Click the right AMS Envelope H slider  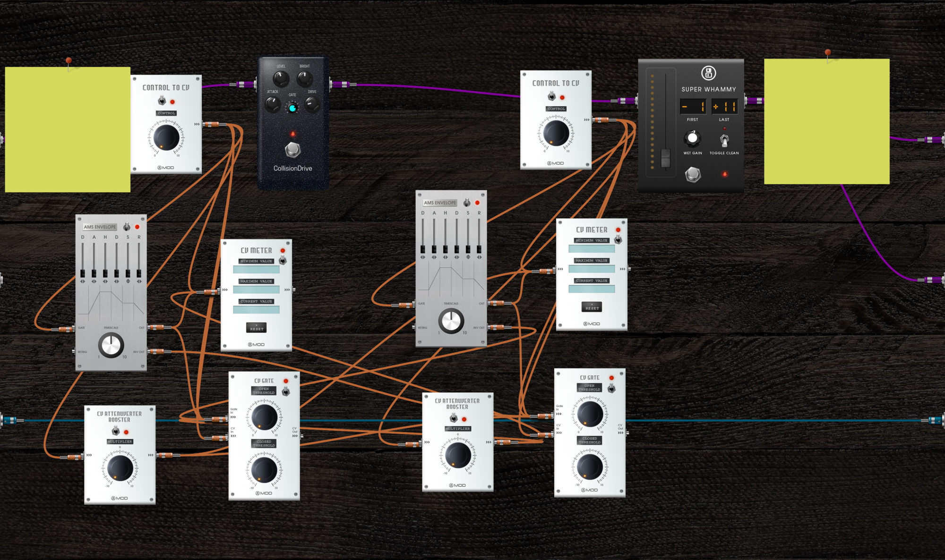point(445,249)
